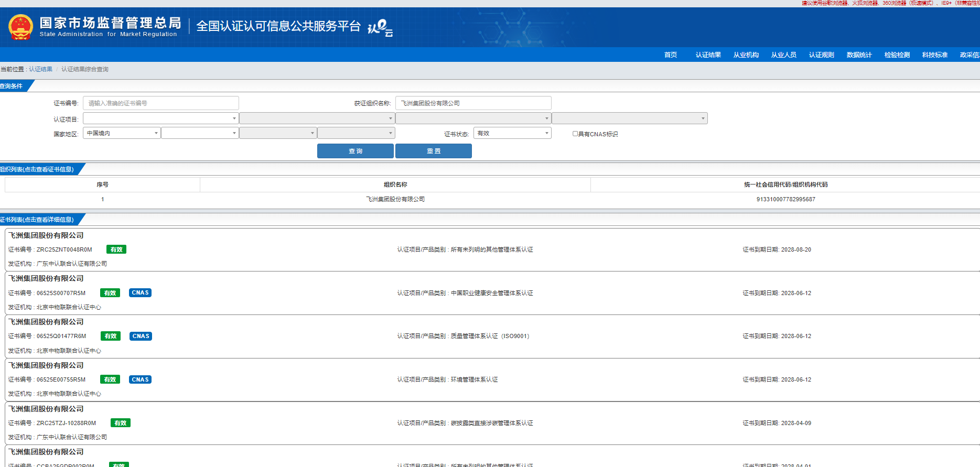
Task: Click the national emblem logo
Action: pyautogui.click(x=20, y=27)
